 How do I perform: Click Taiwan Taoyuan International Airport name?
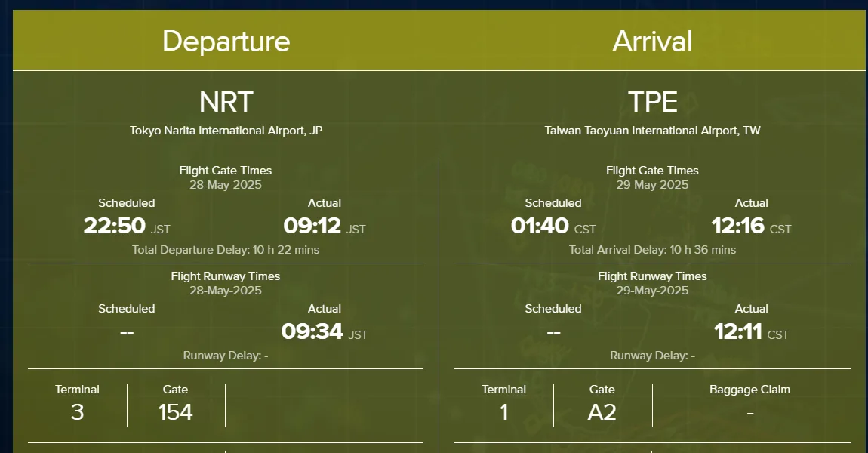[652, 131]
